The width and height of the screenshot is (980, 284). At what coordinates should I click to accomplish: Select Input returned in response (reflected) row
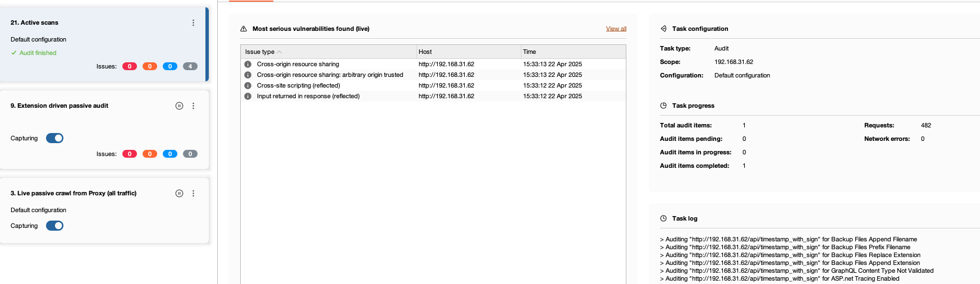pos(433,97)
